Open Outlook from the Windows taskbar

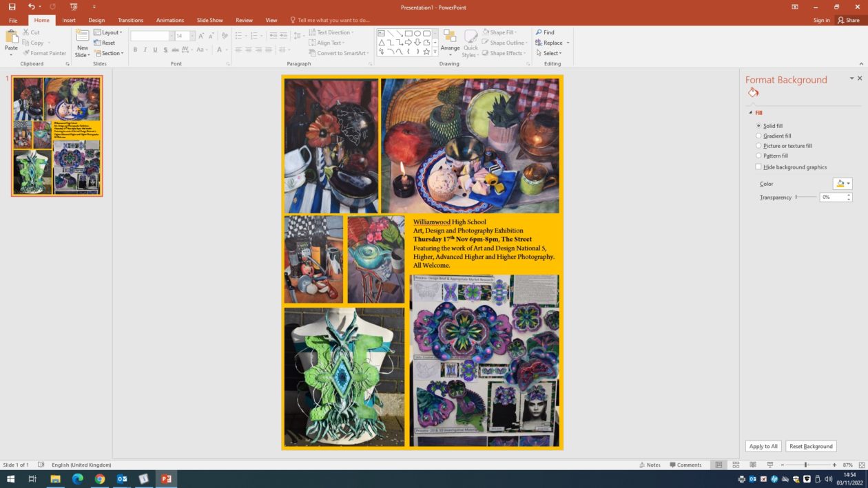pyautogui.click(x=122, y=479)
